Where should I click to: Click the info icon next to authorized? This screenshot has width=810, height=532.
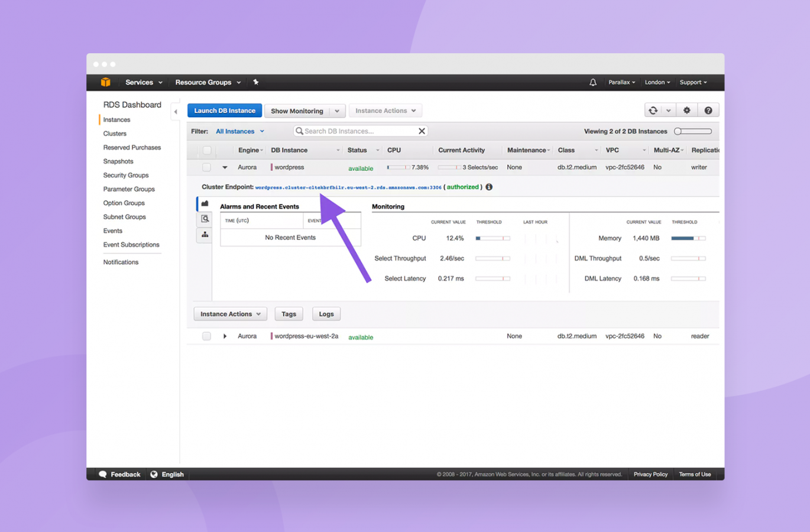pos(489,187)
